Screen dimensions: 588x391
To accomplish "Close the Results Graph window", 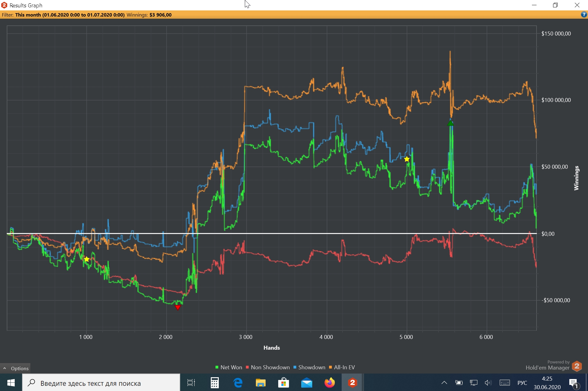I will point(577,5).
